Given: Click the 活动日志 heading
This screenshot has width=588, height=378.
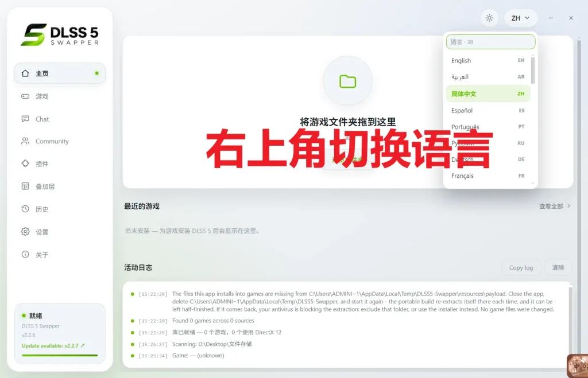Looking at the screenshot, I should (138, 267).
